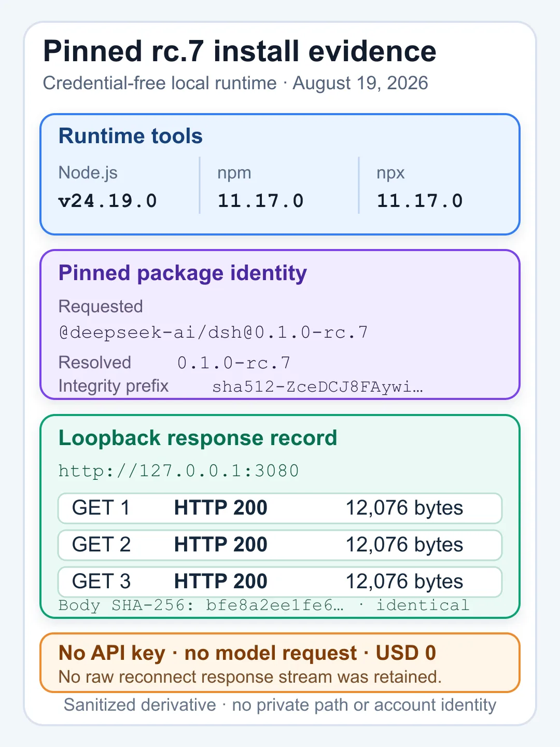Viewport: 560px width, 747px height.
Task: Select 'HTTP 200' in the GET 3 row
Action: click(x=221, y=582)
